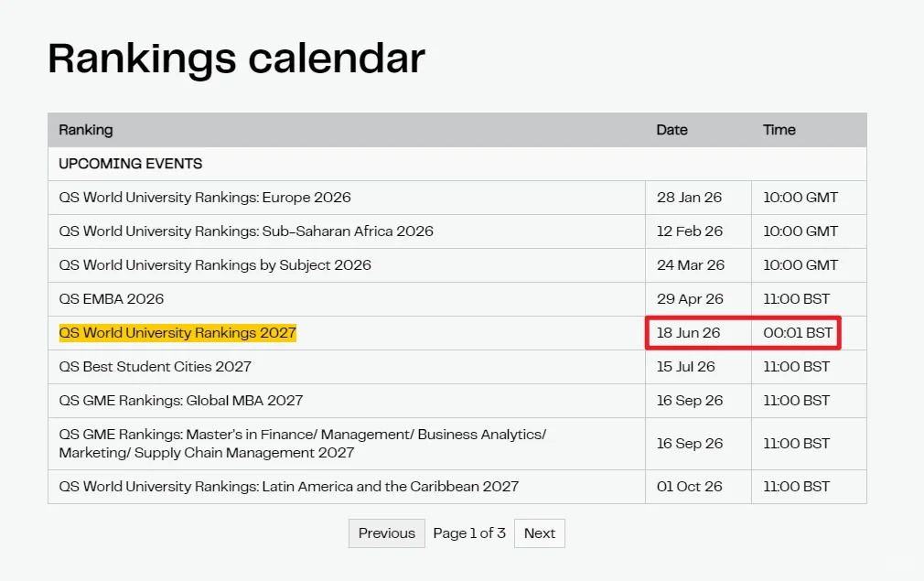
Task: Click 11:00 BST in Best Student Cities row
Action: tap(796, 367)
